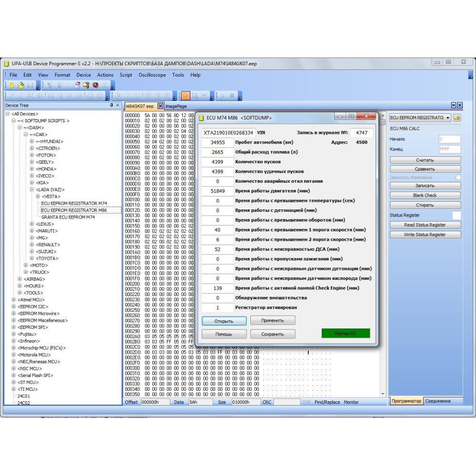Expand the AIRBAG tree node
The width and height of the screenshot is (476, 476).
coord(20,279)
